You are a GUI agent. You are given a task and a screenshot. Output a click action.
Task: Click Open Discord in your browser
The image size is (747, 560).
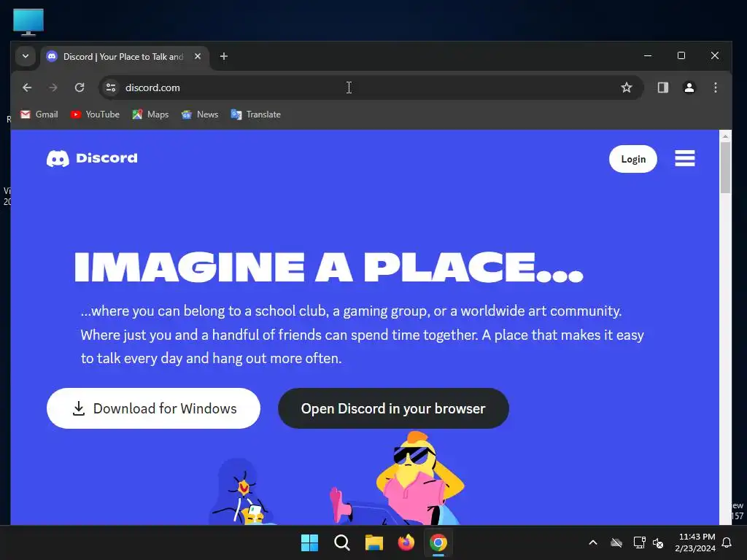point(393,408)
